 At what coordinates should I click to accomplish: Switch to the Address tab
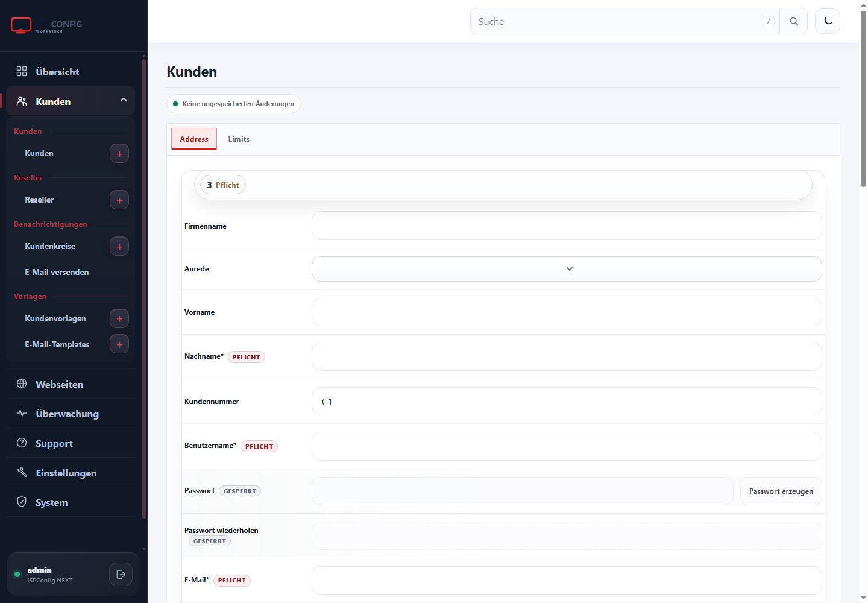[x=194, y=139]
